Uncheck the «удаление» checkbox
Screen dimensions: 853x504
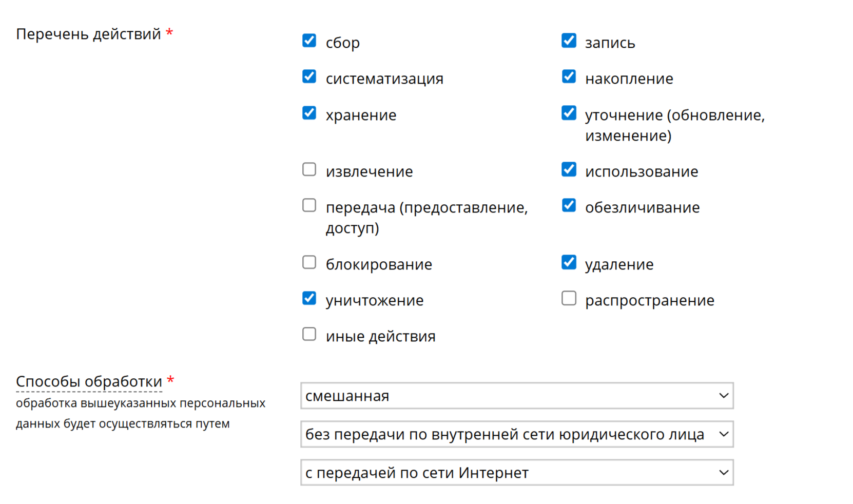(569, 262)
